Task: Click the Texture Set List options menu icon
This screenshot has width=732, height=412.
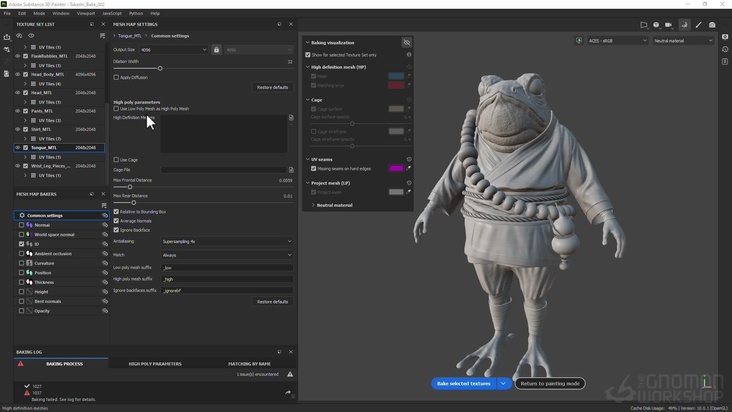Action: (102, 36)
